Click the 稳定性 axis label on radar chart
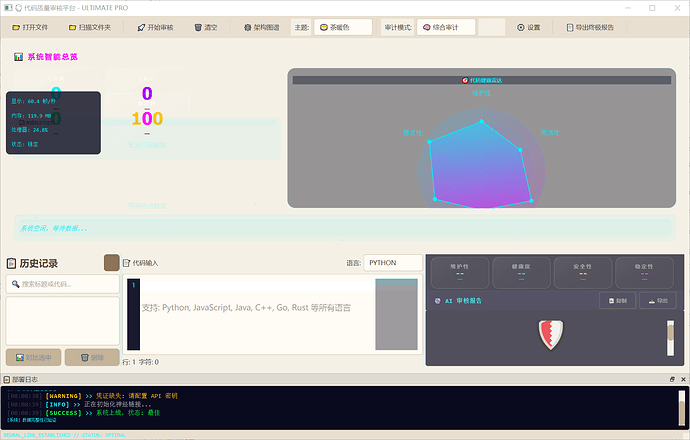Viewport: 690px width, 440px height. [x=412, y=133]
